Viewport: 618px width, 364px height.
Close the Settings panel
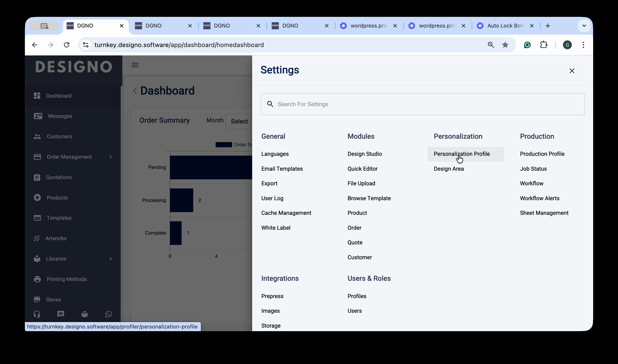point(572,71)
